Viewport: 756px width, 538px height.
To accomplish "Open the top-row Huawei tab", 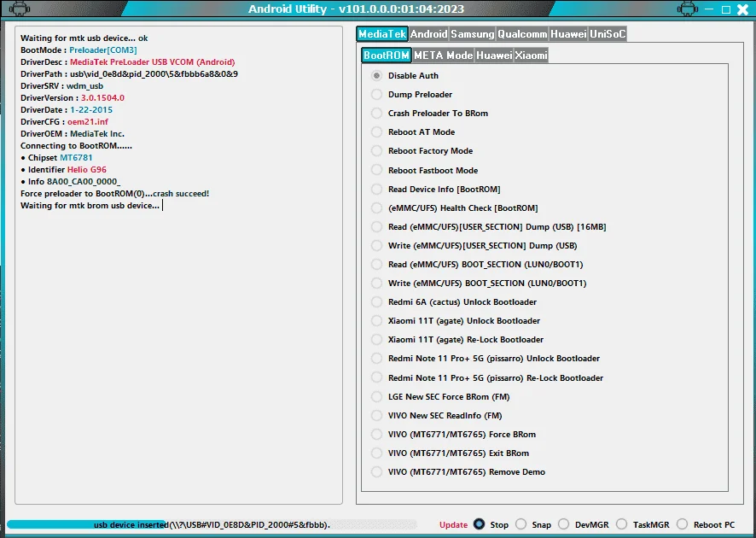I will pyautogui.click(x=568, y=34).
